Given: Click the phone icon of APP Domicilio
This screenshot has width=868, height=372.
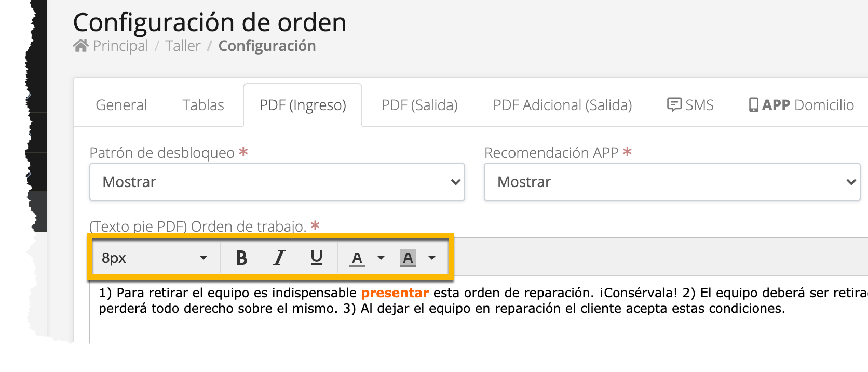Looking at the screenshot, I should coord(753,105).
